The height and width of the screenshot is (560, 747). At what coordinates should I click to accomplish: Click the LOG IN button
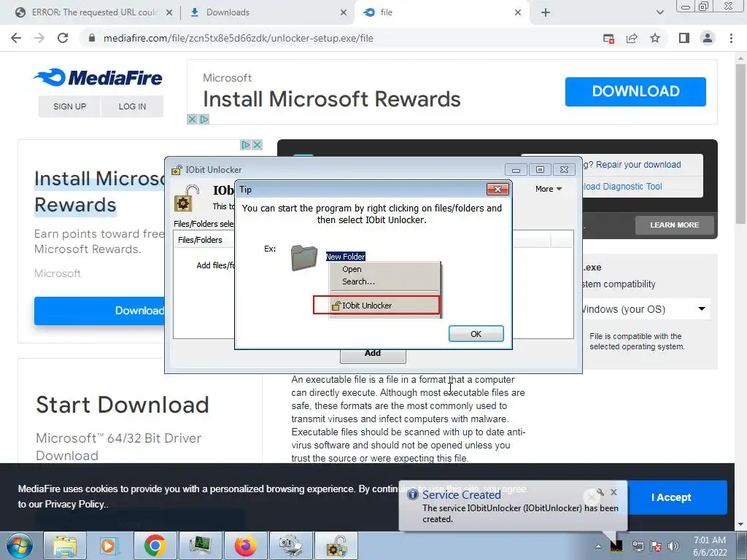tap(132, 106)
